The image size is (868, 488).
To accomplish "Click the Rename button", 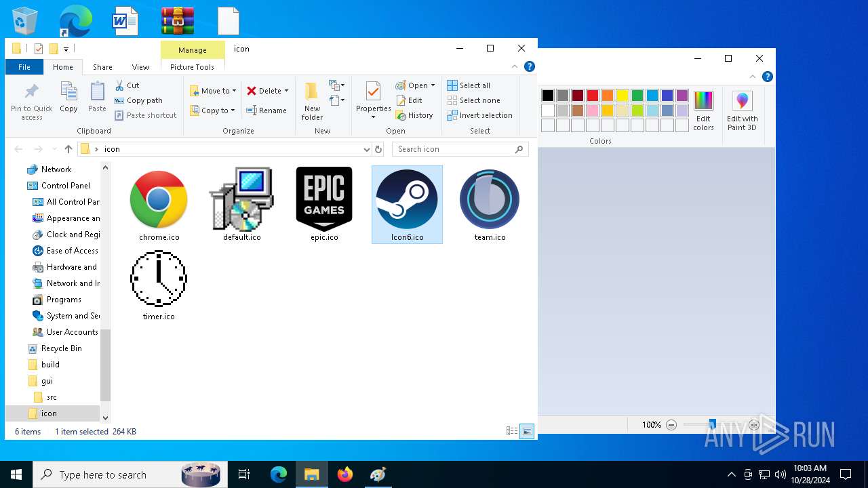I will (x=266, y=110).
